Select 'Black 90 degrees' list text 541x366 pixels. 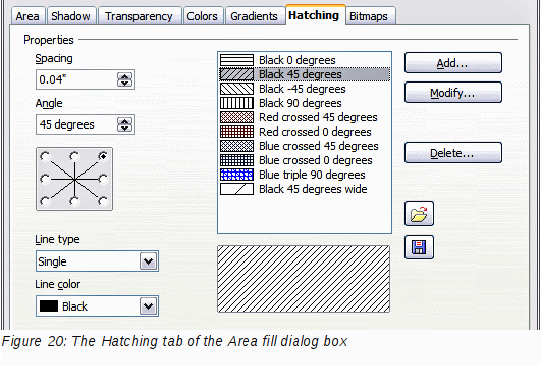tap(300, 103)
